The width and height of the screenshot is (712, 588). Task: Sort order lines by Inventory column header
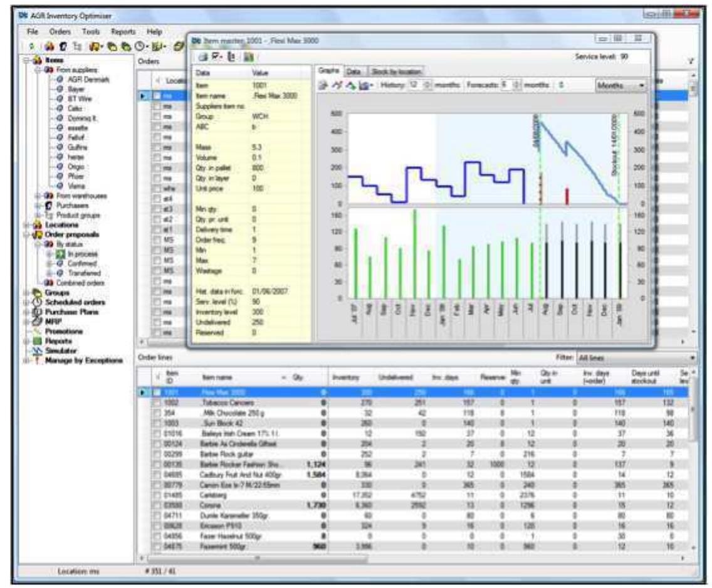[345, 377]
